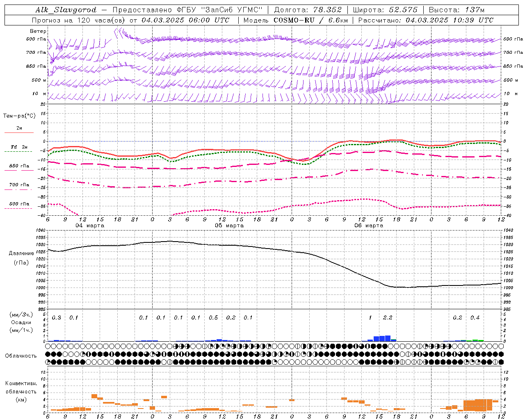Image resolution: width=525 pixels, height=420 pixels.
Task: Click the '2.2' precipitation amount value
Action: 388,317
